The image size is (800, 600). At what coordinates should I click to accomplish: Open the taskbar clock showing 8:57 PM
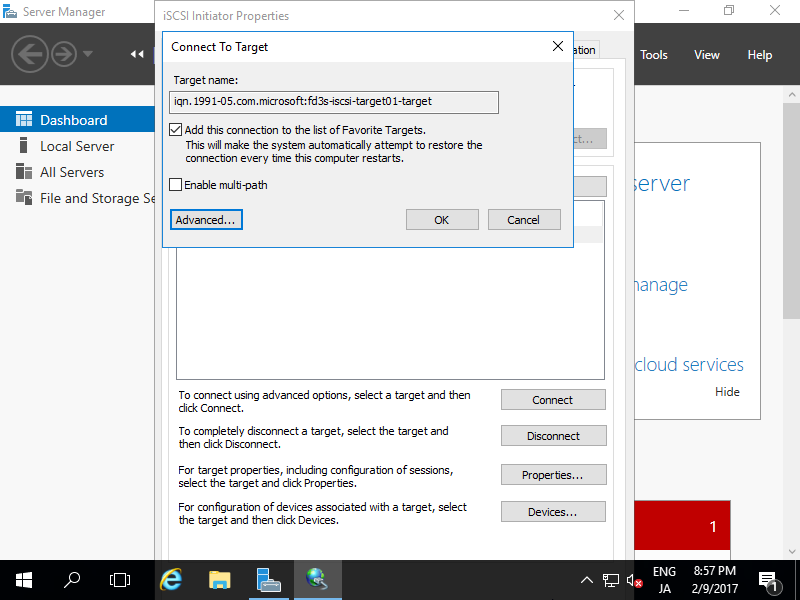[715, 580]
